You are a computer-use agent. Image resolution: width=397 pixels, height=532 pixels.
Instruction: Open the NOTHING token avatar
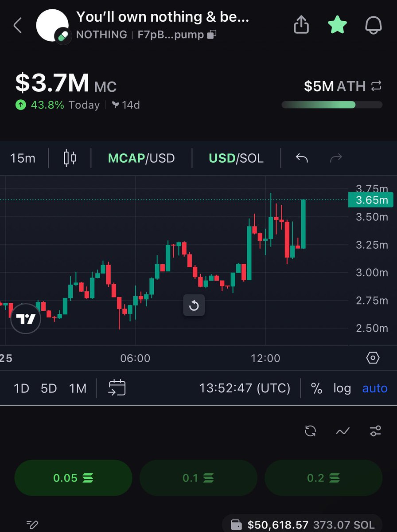(x=52, y=26)
